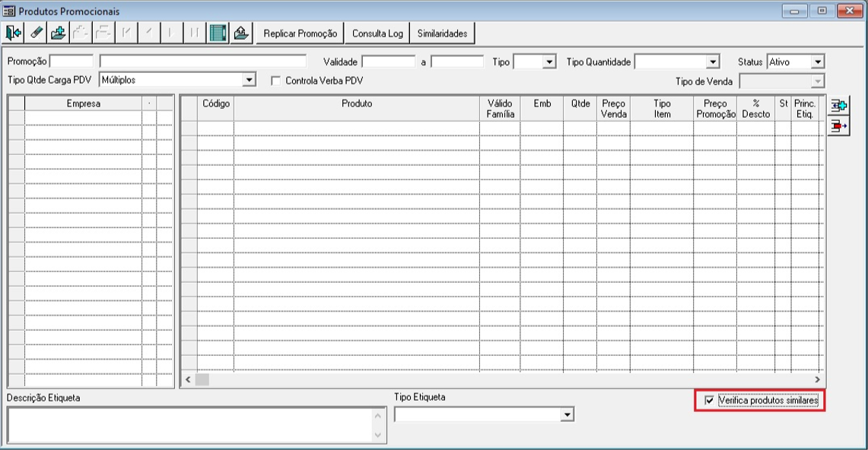Click the eraser clear-fields icon
The width and height of the screenshot is (868, 450).
point(36,33)
